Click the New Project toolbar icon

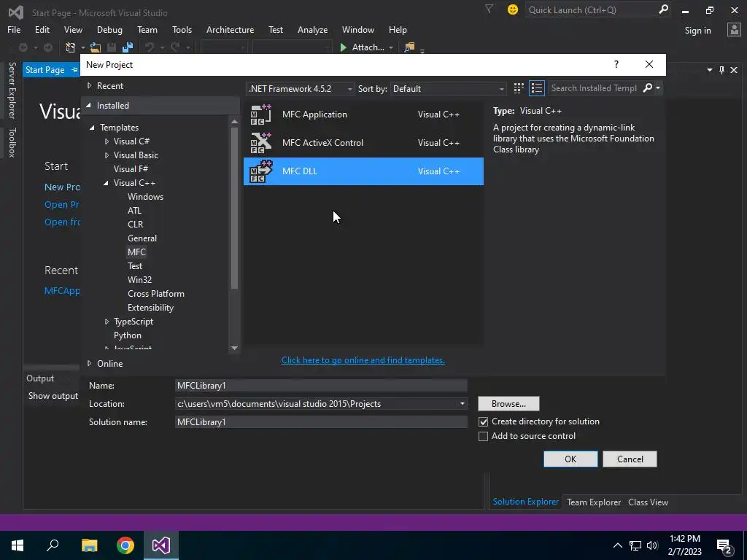point(71,47)
